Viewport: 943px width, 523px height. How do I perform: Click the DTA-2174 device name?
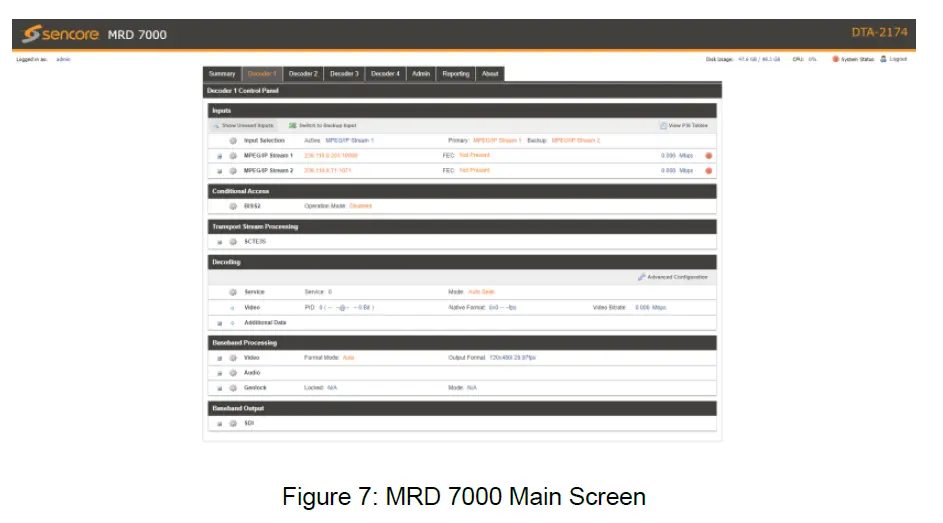(879, 32)
